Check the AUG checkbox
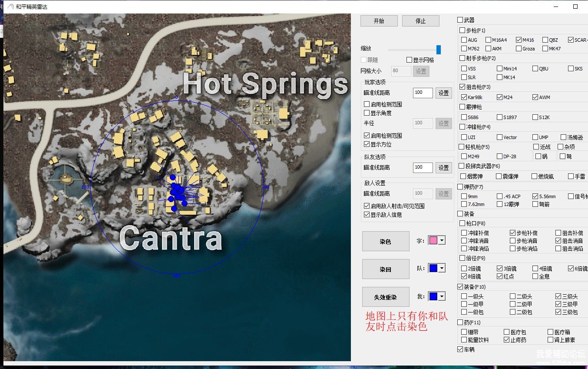Screen dimensions: 588x369 point(464,40)
